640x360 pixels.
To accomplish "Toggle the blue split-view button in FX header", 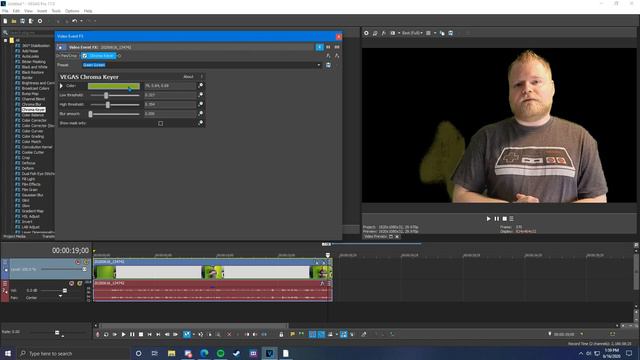I will coord(319,47).
